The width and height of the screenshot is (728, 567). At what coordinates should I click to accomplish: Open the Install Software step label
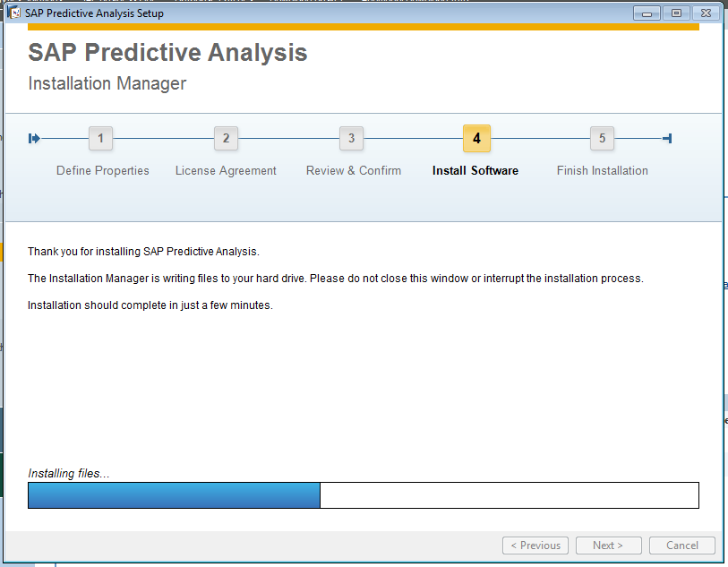click(x=475, y=171)
